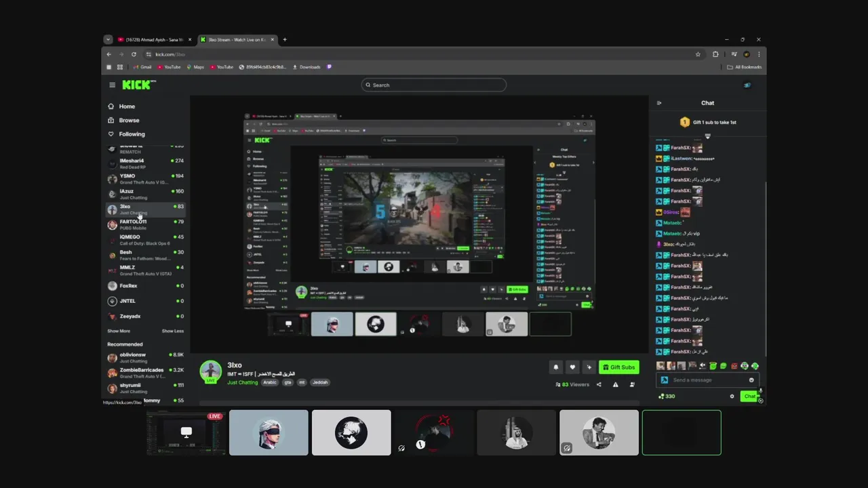Click the green Chat send button
This screenshot has height=488, width=868.
point(749,396)
